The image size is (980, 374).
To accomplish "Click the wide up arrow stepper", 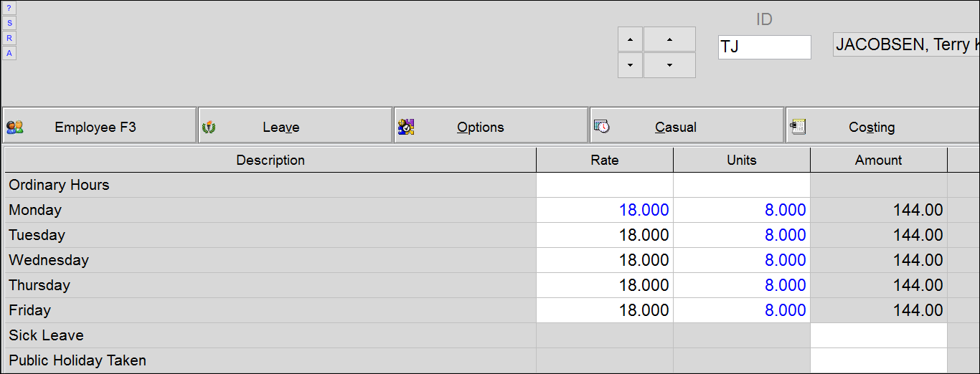I will click(669, 39).
